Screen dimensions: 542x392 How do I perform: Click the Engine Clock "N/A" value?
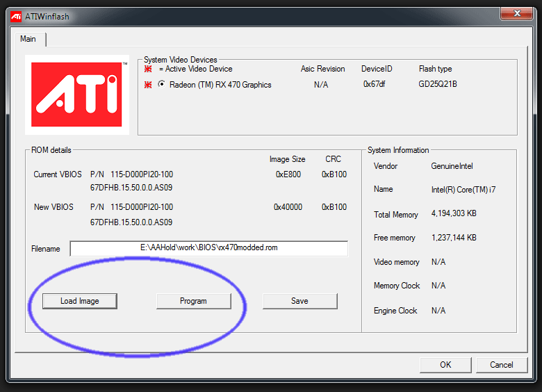click(438, 311)
